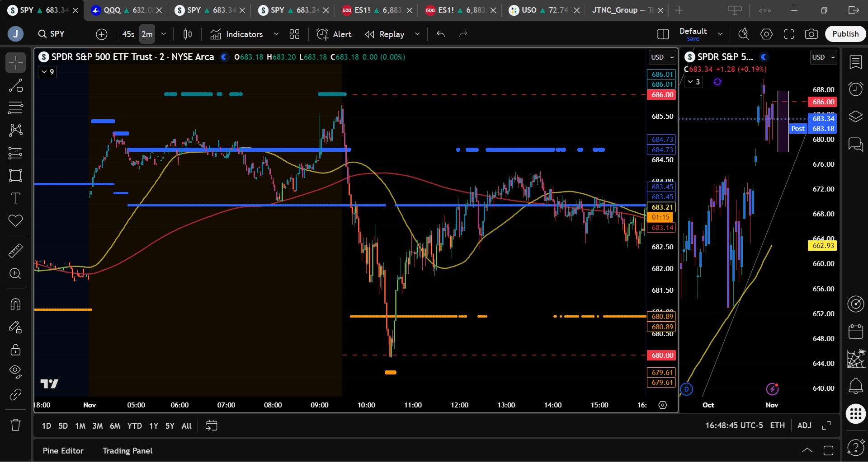Image resolution: width=868 pixels, height=463 pixels.
Task: Expand the 9 indicators legend chevron
Action: coord(47,72)
